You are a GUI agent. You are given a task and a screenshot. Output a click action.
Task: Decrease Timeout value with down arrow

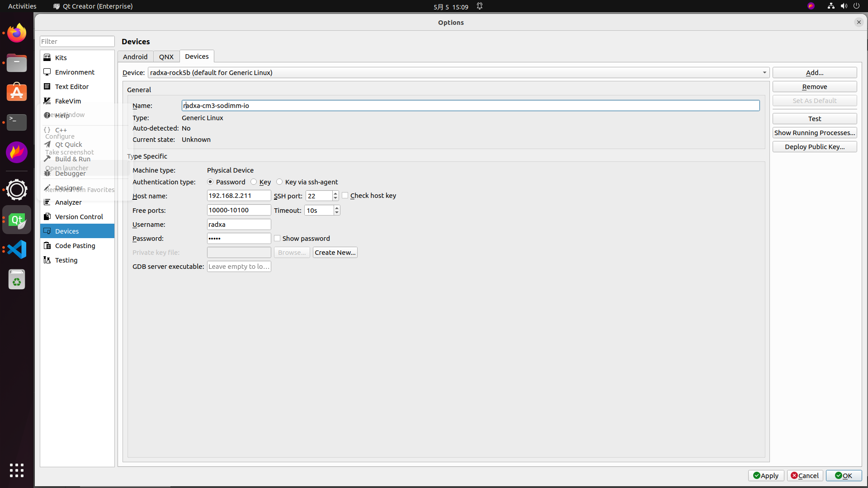coord(337,212)
